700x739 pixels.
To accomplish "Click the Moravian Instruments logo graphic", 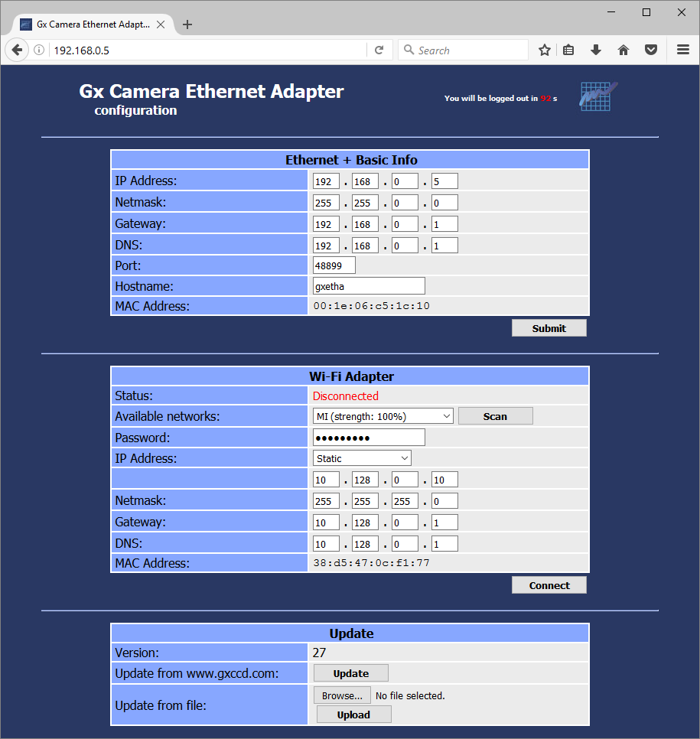I will click(597, 96).
